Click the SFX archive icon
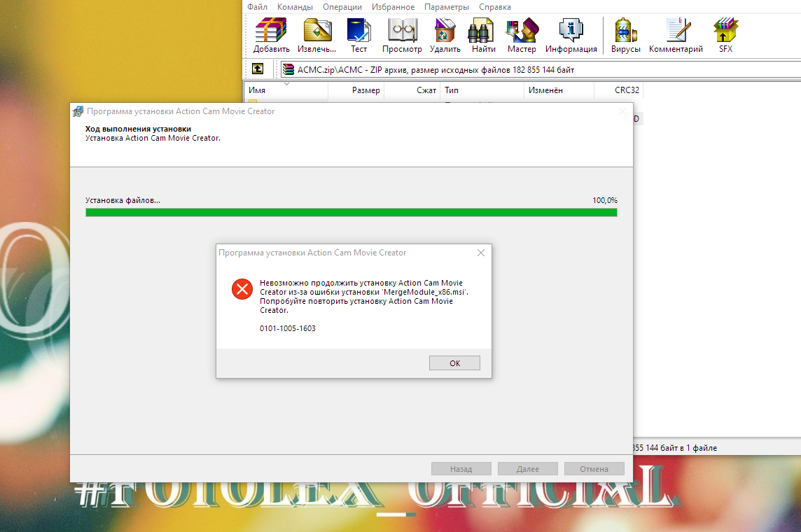The height and width of the screenshot is (532, 801). [725, 36]
